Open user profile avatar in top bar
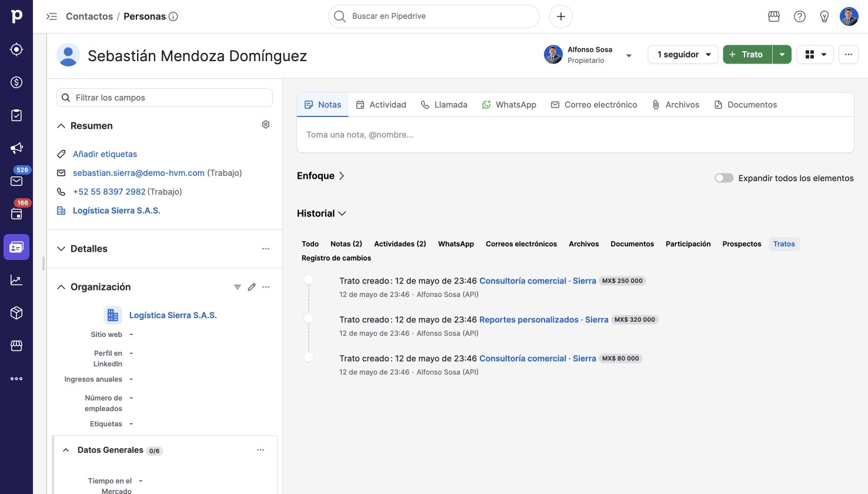 [x=849, y=16]
